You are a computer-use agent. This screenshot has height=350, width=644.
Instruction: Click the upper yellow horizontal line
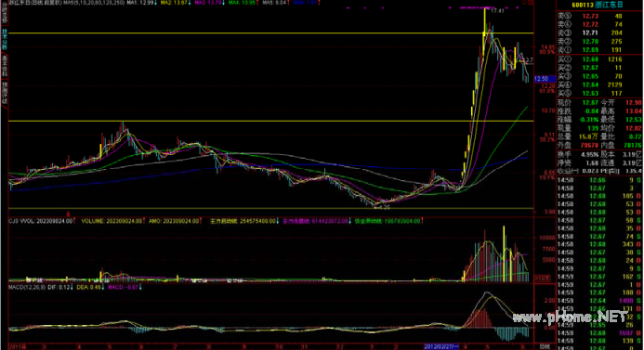[271, 33]
